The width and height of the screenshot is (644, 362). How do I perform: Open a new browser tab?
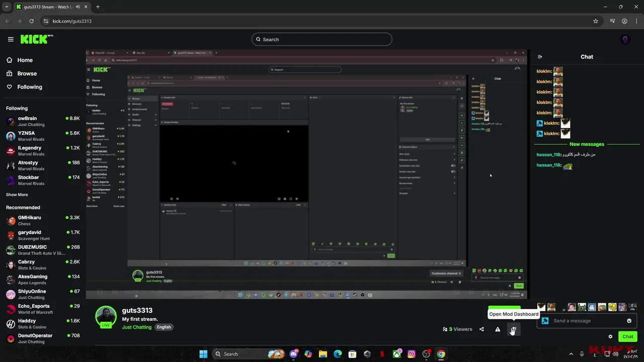pyautogui.click(x=98, y=7)
